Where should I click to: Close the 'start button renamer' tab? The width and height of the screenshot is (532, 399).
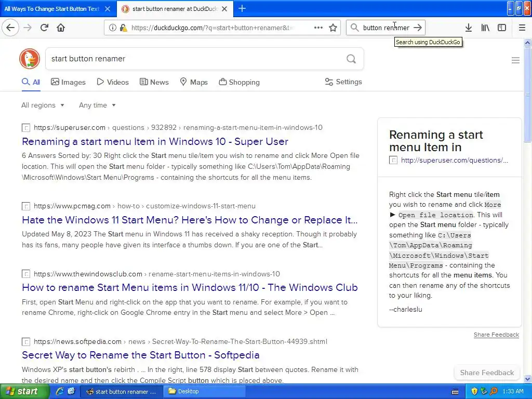click(x=224, y=9)
